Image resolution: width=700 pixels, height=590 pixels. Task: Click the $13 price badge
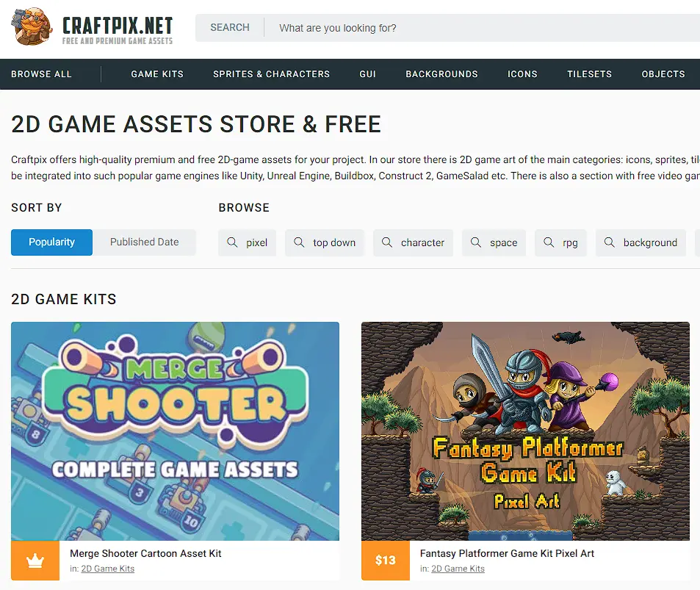[386, 561]
